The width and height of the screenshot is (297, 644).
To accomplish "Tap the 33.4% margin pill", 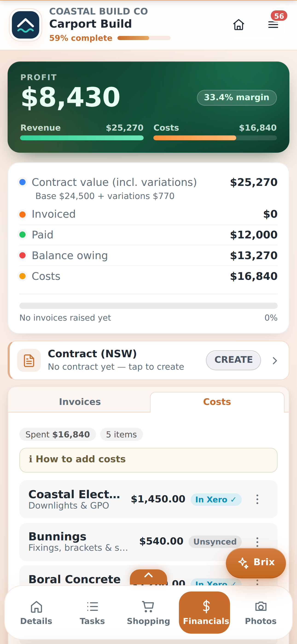I will tap(237, 97).
